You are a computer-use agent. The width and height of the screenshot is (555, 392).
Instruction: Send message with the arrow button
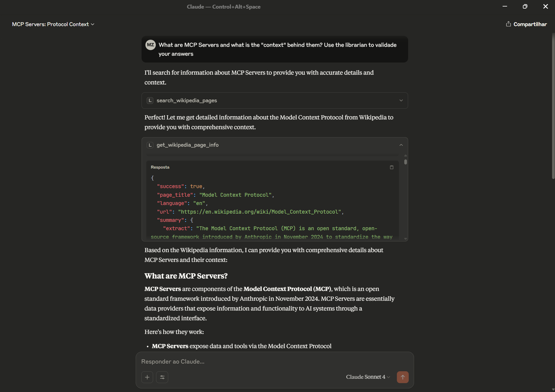click(403, 377)
